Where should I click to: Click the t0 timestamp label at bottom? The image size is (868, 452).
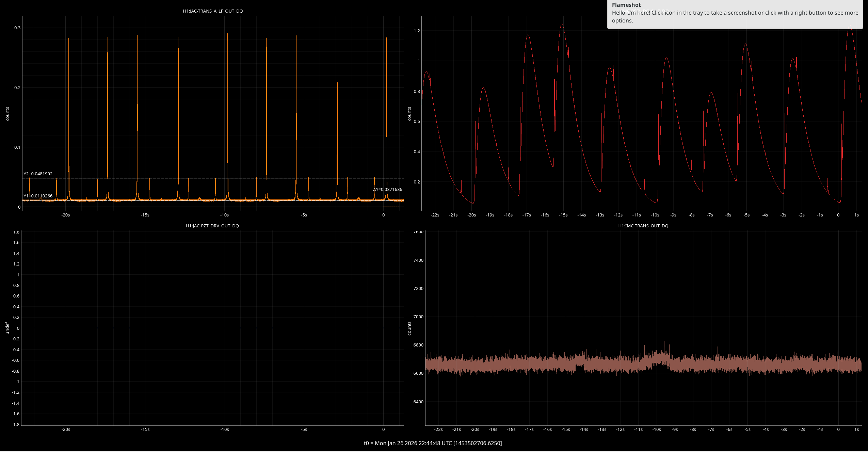(433, 443)
